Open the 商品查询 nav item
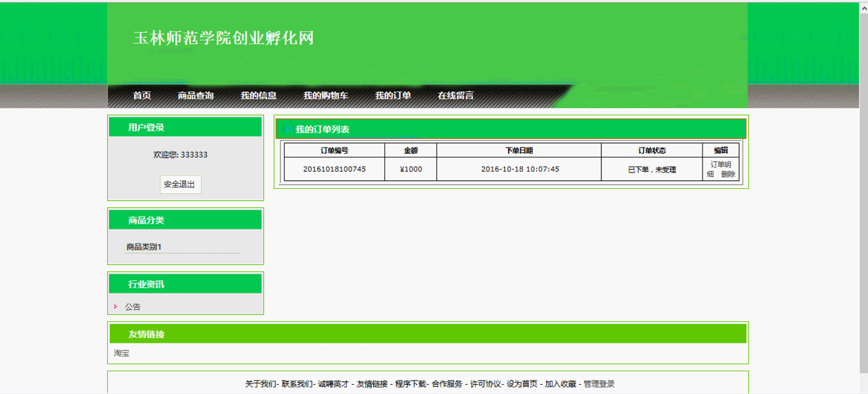 195,95
